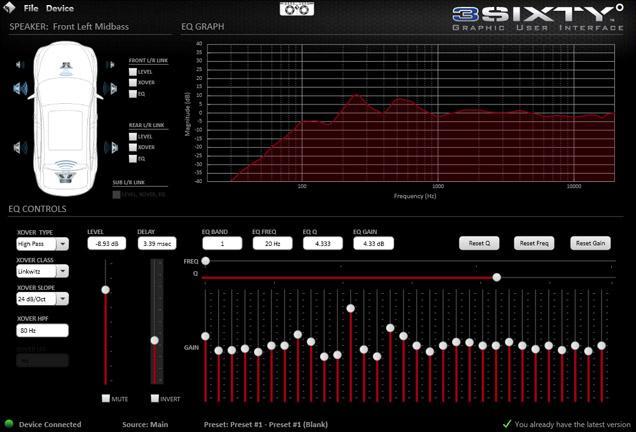Viewport: 636px width, 432px height.
Task: Click the Reset Q button
Action: pos(479,243)
